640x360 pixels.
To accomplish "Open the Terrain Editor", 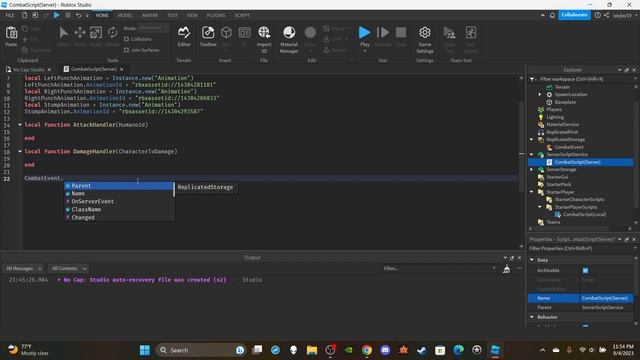I will pos(184,33).
